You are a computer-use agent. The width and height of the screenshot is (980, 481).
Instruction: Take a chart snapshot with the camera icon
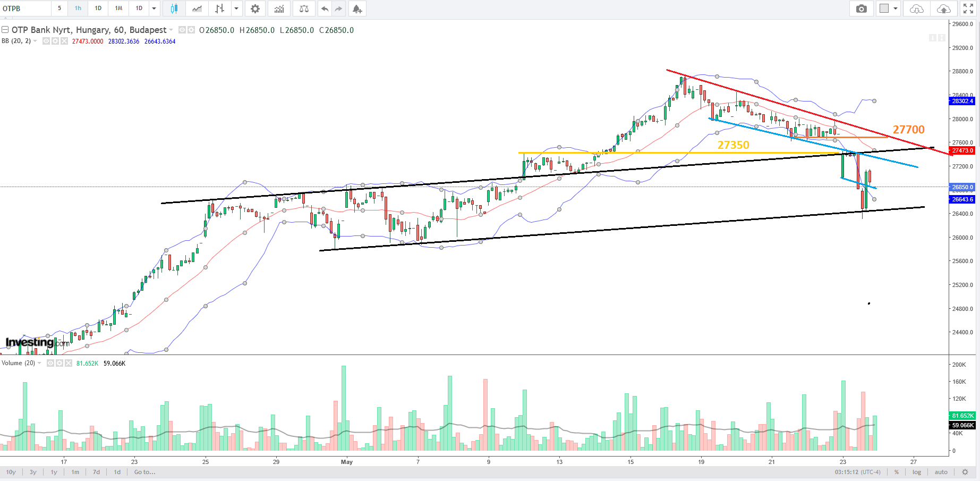pyautogui.click(x=862, y=9)
